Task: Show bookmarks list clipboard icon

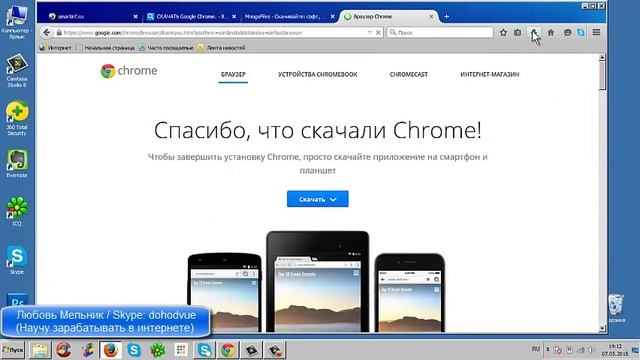Action: [x=518, y=32]
